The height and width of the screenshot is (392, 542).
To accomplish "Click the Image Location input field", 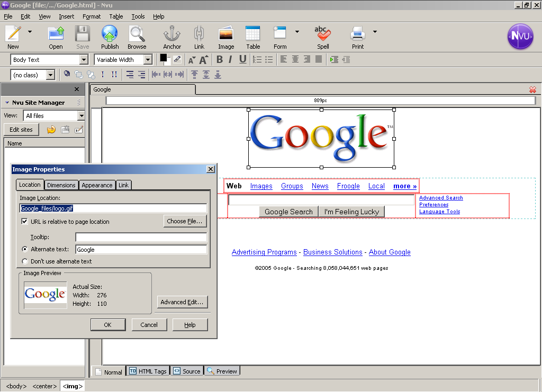I will (x=113, y=208).
